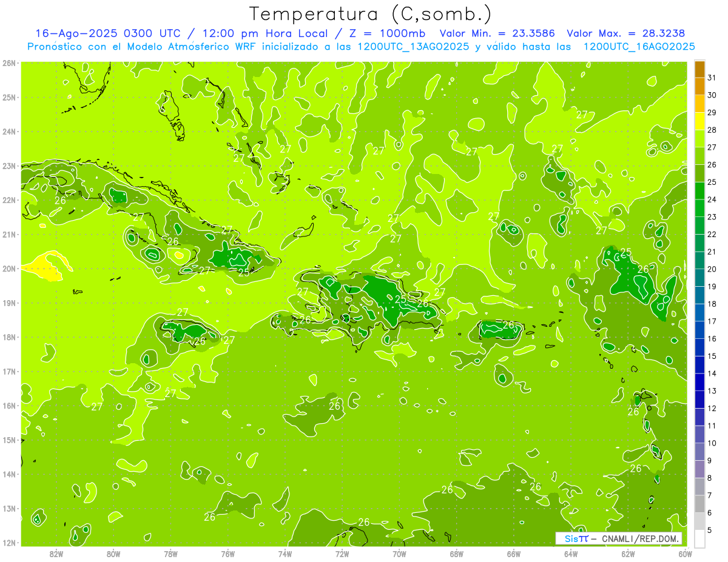Click the 23N latitude axis label

[x=9, y=166]
